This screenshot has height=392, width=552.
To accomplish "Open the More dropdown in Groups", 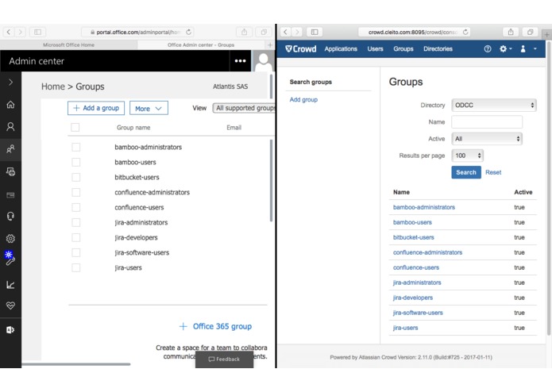I will click(149, 108).
